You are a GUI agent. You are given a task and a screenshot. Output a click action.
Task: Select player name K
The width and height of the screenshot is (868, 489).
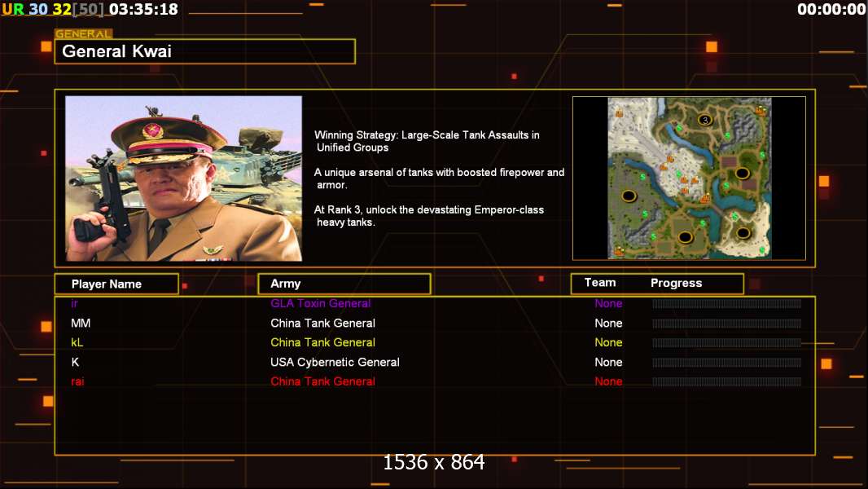point(75,362)
